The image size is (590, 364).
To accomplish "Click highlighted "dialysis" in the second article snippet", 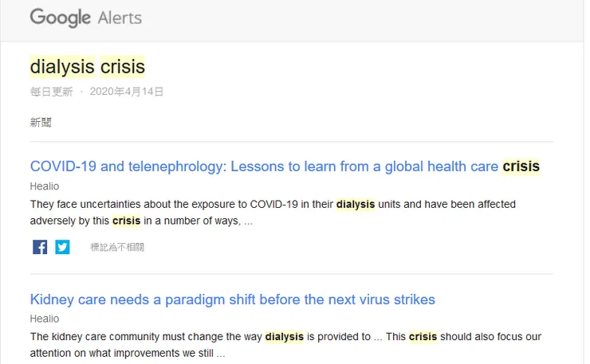I will 284,337.
